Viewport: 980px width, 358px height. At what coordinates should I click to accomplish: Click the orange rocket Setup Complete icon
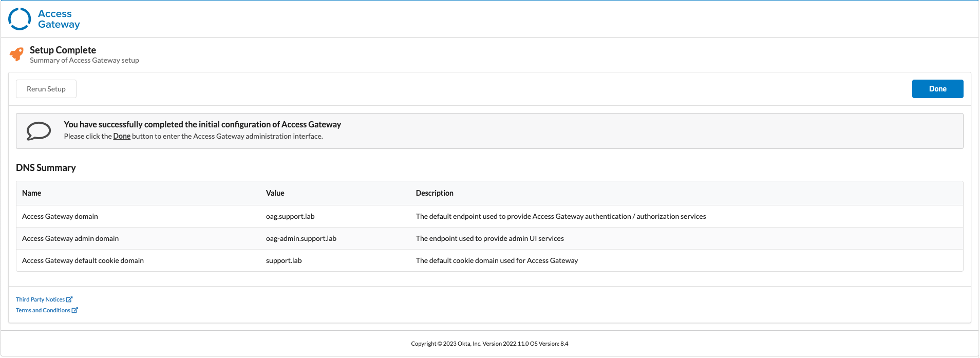(17, 54)
